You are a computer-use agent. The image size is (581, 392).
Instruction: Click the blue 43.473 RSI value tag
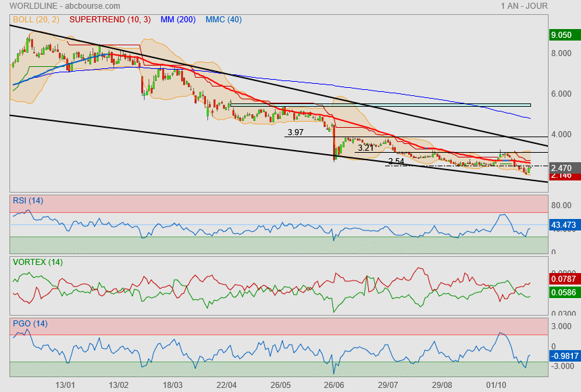click(564, 224)
